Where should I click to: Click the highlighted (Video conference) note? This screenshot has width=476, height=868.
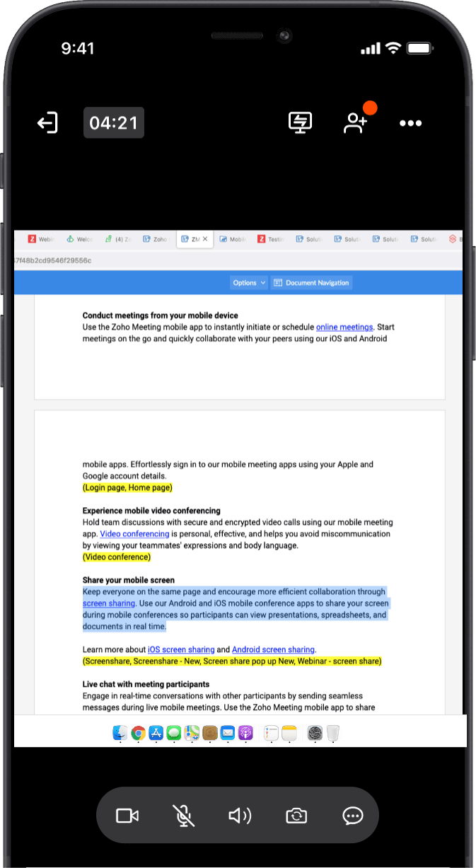(117, 557)
